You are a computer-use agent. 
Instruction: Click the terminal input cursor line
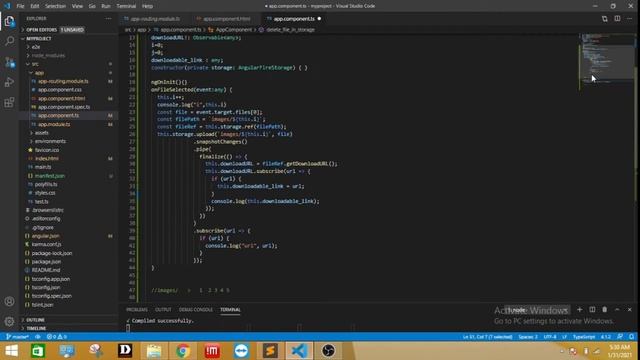pyautogui.click(x=128, y=328)
